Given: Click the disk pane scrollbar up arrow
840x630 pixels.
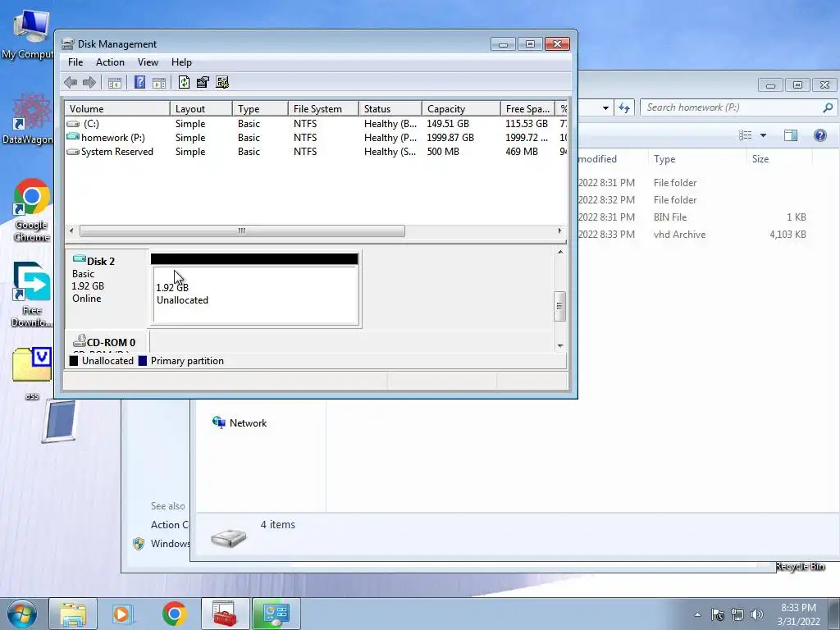Looking at the screenshot, I should [560, 253].
